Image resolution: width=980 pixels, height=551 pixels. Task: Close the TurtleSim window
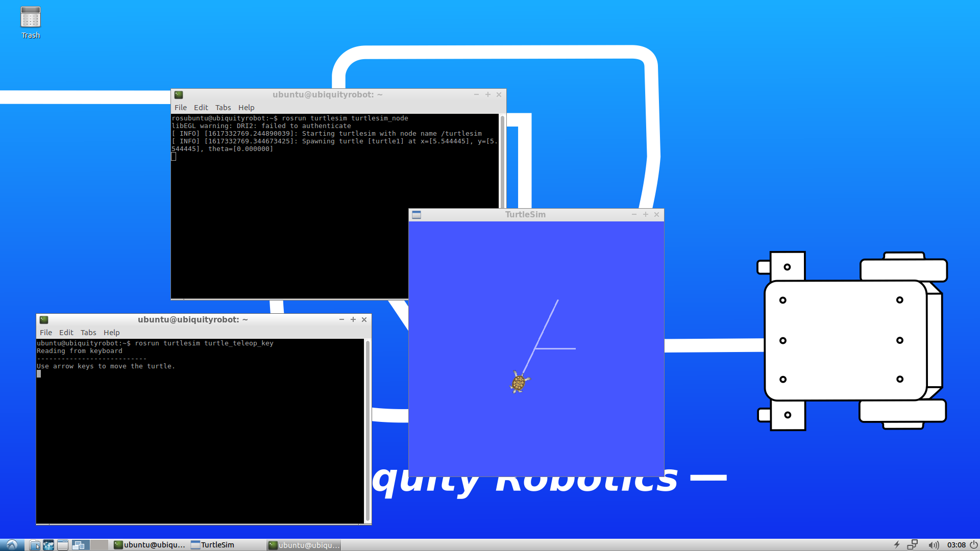click(x=657, y=214)
